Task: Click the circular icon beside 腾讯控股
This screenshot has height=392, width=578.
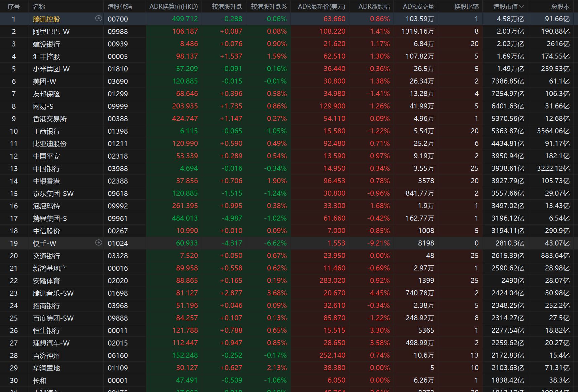Action: pyautogui.click(x=99, y=19)
